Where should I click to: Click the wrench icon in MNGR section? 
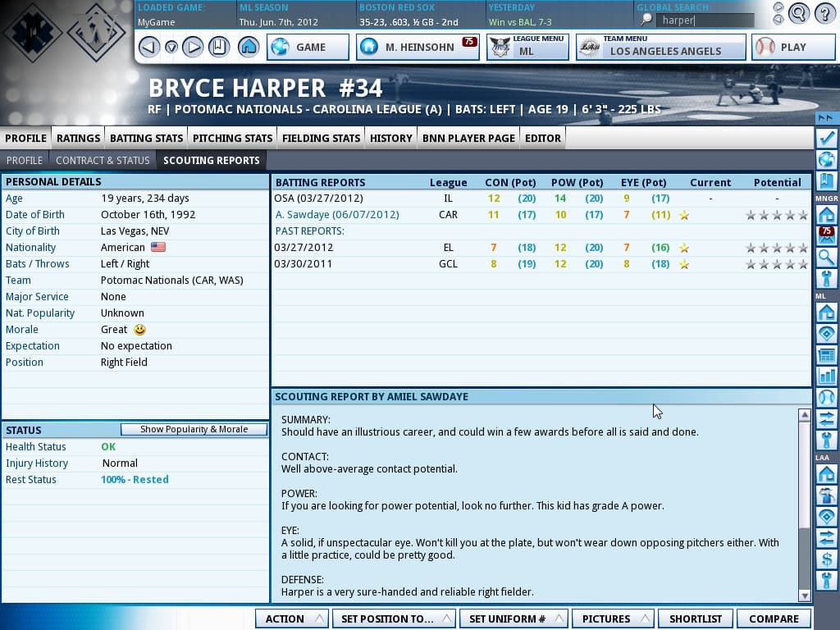[827, 279]
